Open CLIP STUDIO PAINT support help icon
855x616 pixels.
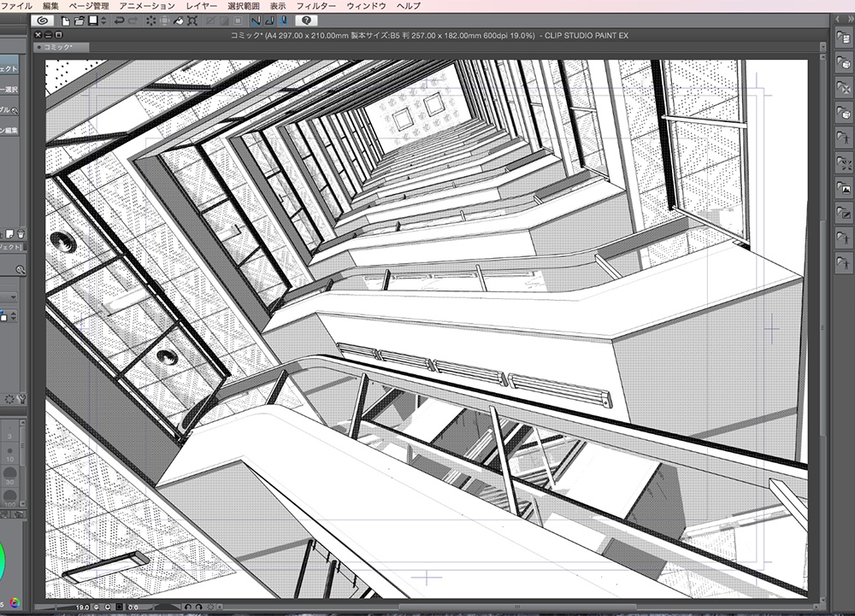(306, 21)
